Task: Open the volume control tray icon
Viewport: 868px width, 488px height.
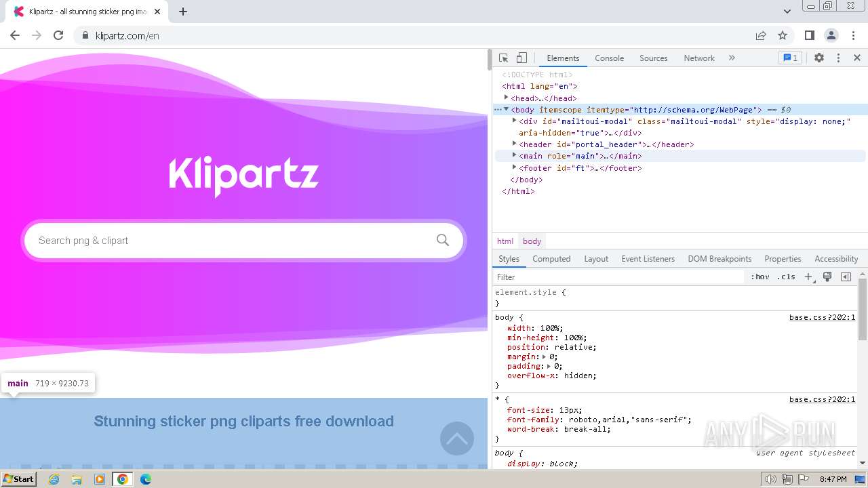Action: [x=771, y=479]
